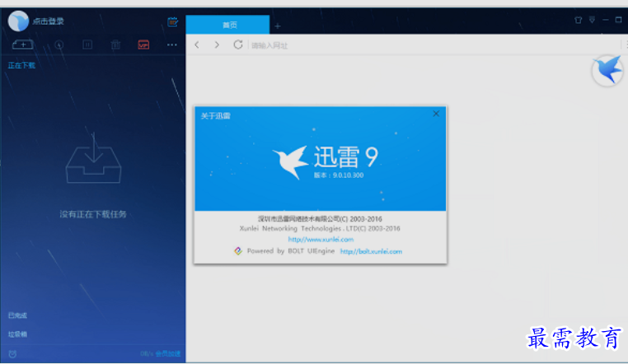Open the main menu dropdown icon
628x364 pixels.
coord(592,20)
